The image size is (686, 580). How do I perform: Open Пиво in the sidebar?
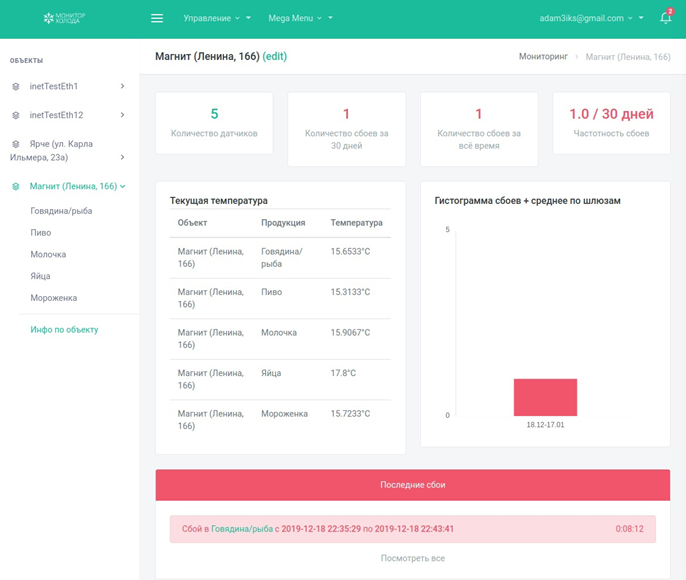click(41, 233)
